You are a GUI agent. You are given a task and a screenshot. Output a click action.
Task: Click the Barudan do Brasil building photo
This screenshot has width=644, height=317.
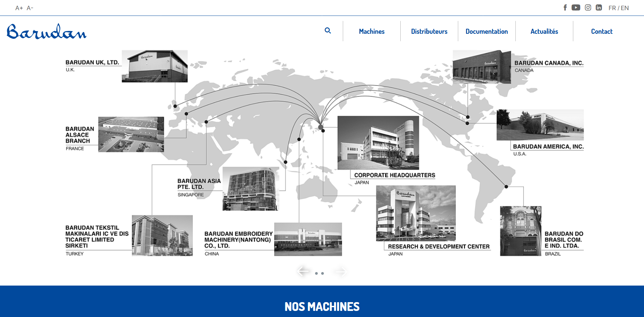[521, 231]
